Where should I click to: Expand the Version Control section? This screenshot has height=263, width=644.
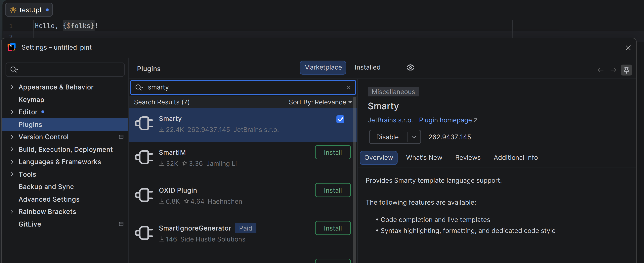[x=12, y=137]
